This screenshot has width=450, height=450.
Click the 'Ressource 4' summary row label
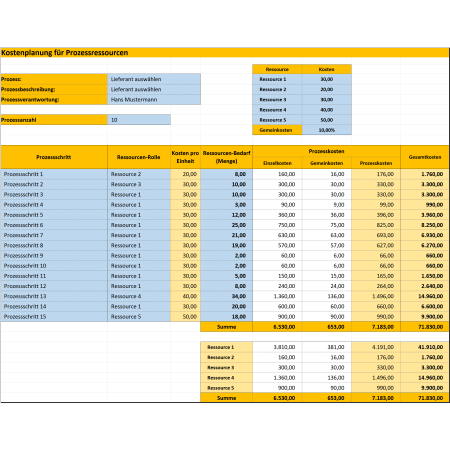click(227, 378)
